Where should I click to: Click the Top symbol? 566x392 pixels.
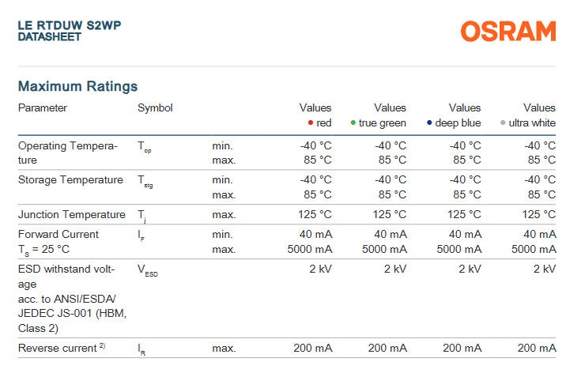[145, 147]
